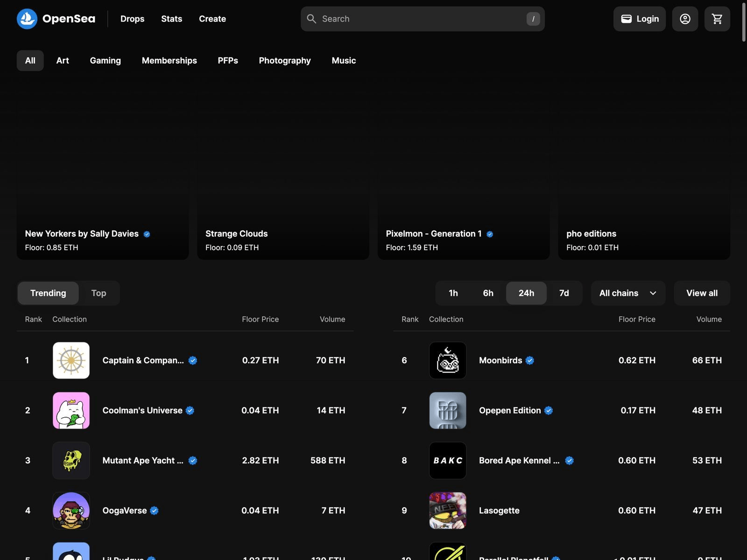This screenshot has height=560, width=747.
Task: Open the account profile icon
Action: click(685, 19)
